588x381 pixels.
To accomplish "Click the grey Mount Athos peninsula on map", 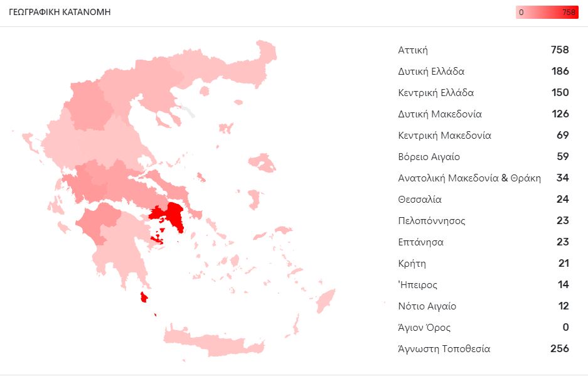I will tap(188, 112).
